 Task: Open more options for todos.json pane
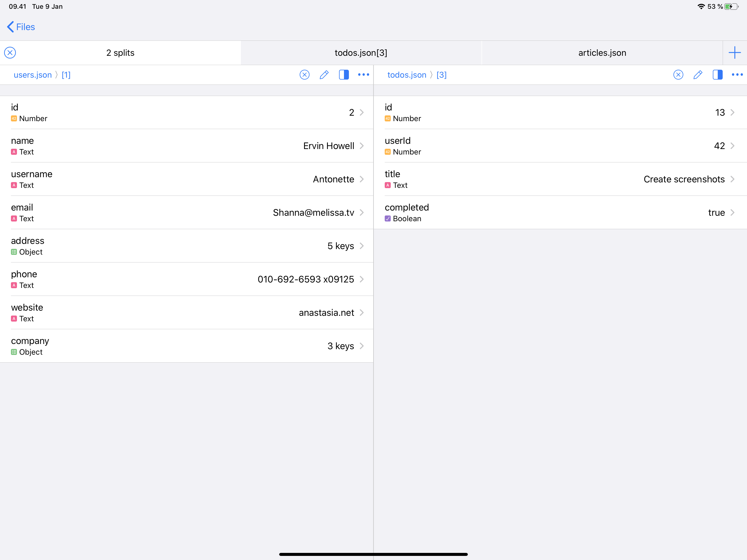[737, 75]
